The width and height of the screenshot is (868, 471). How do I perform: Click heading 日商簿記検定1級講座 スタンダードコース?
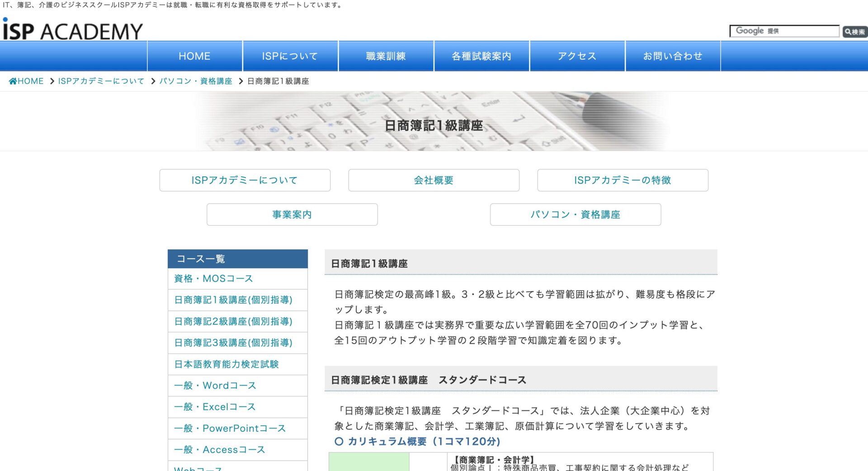point(429,380)
